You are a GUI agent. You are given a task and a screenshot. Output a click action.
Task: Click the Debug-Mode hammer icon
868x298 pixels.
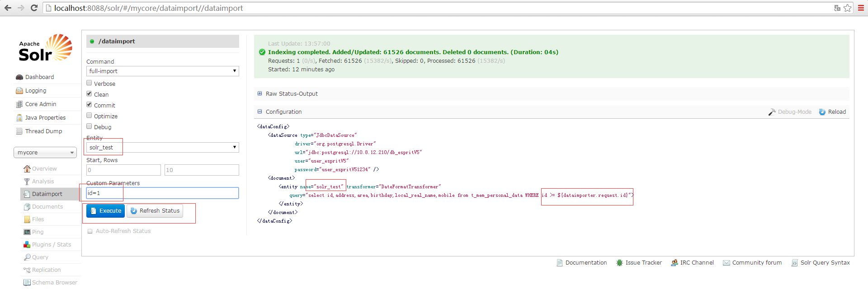coord(772,112)
